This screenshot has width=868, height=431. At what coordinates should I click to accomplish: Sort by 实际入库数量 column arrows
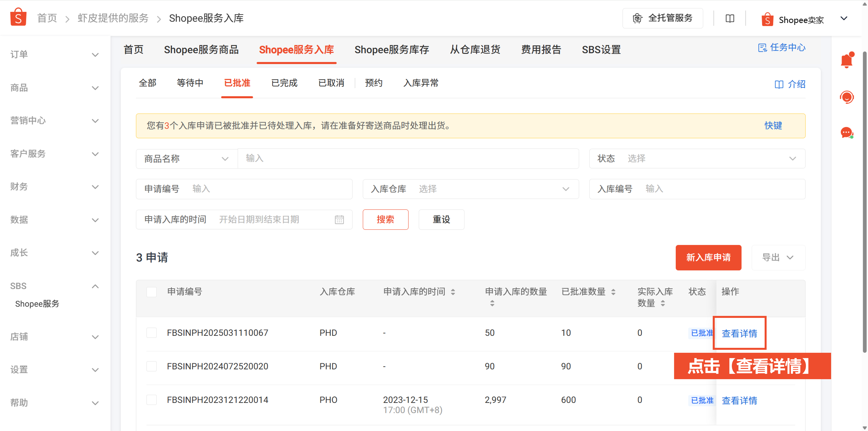coord(663,303)
